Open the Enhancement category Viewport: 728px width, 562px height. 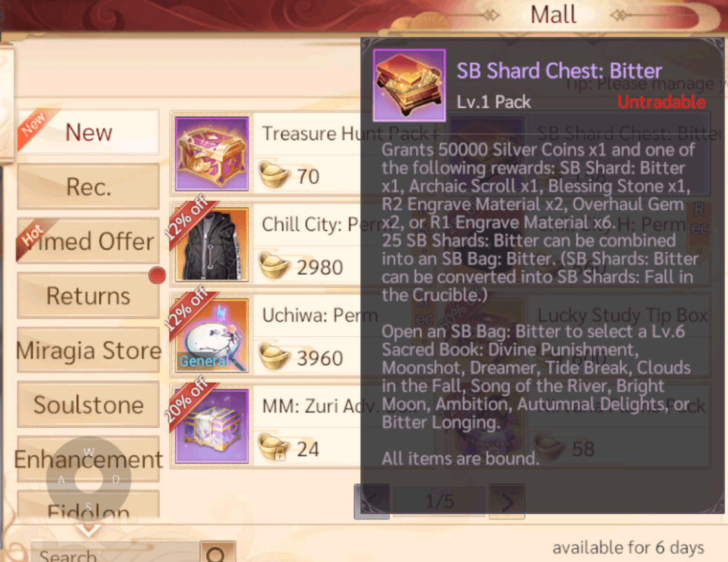pyautogui.click(x=88, y=459)
